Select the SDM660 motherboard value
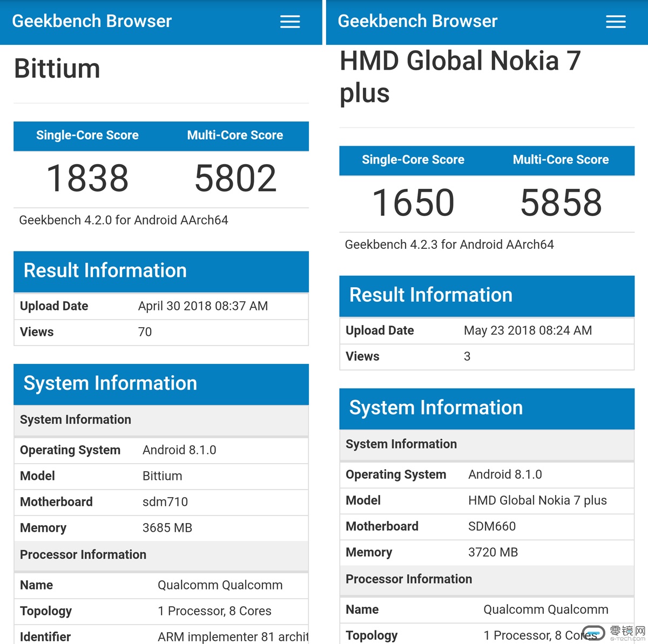The height and width of the screenshot is (644, 648). click(x=492, y=526)
